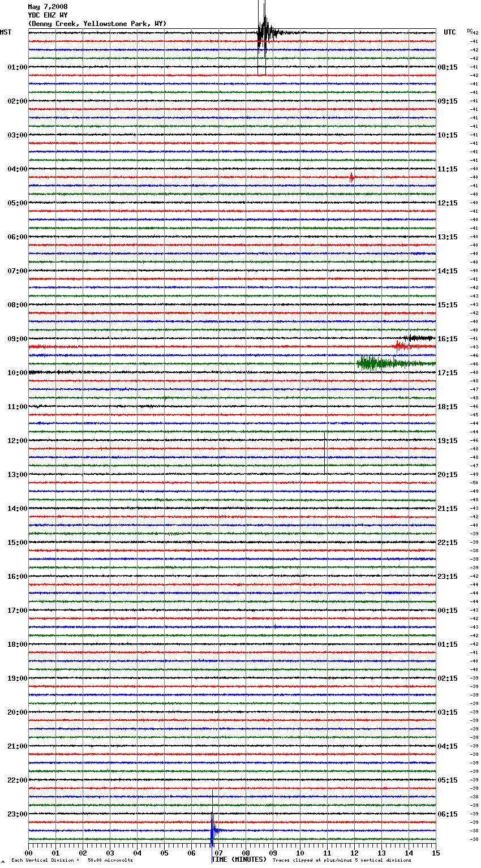Click the 17:15 UTC row label
Viewport: 481px width, 868px height.
448,373
